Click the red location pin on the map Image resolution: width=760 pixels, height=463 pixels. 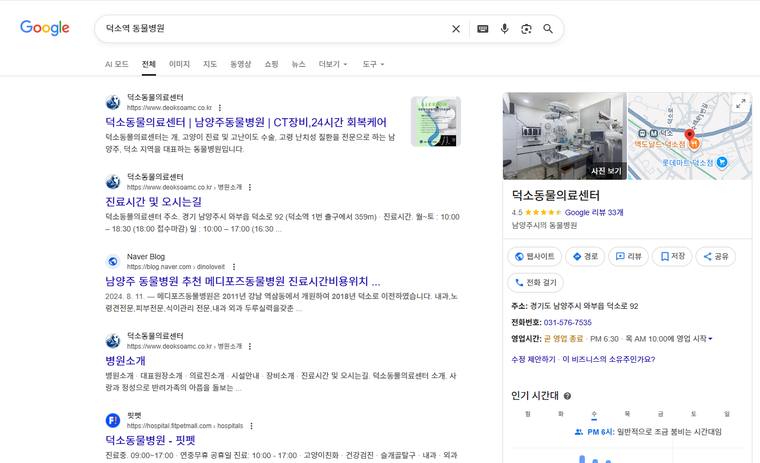[689, 134]
